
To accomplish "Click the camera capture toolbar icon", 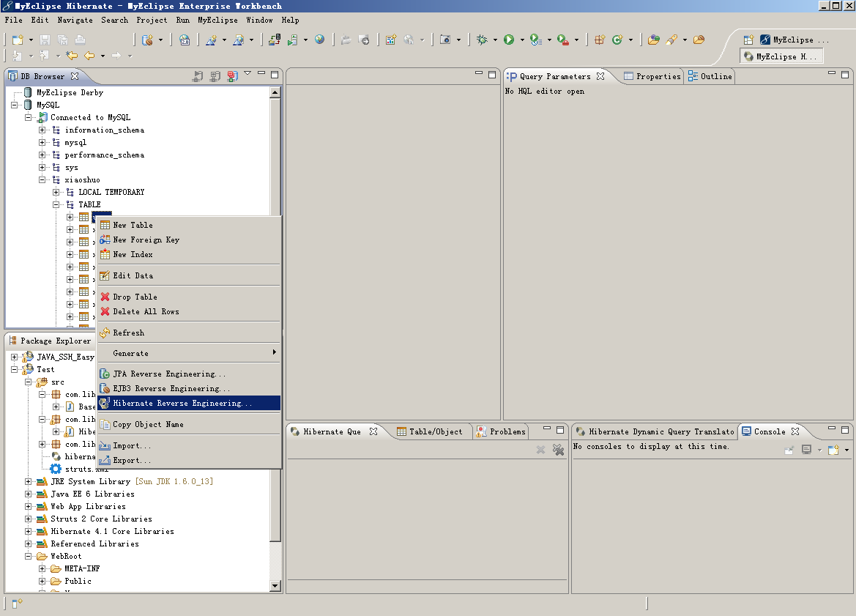I will click(x=444, y=40).
